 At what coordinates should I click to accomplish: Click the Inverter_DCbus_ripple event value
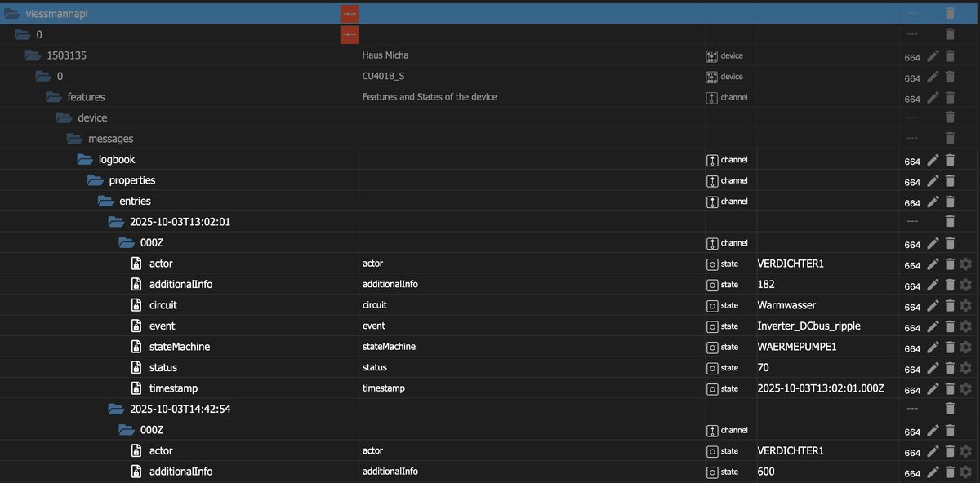tap(808, 326)
